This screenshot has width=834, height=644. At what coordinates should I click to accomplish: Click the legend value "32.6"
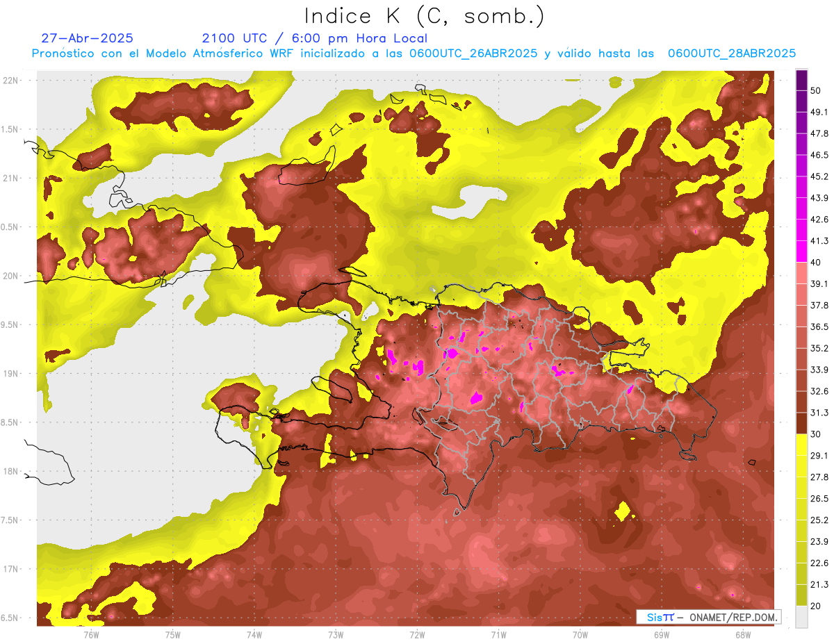pos(819,391)
